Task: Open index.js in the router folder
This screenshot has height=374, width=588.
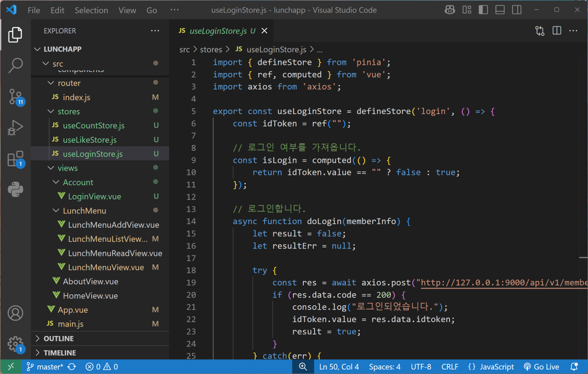Action: pyautogui.click(x=100, y=97)
